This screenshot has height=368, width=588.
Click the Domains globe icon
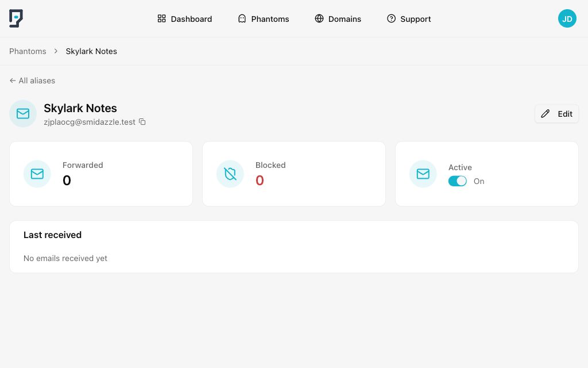click(319, 18)
